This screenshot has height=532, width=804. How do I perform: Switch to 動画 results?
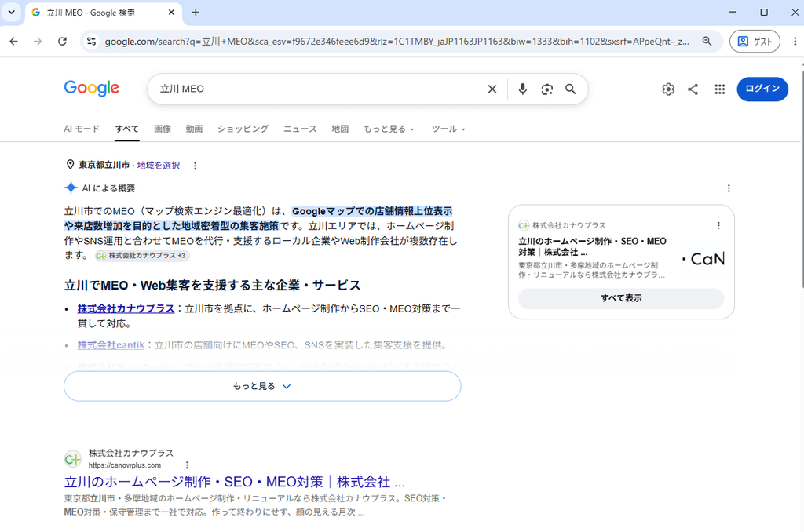pos(195,129)
